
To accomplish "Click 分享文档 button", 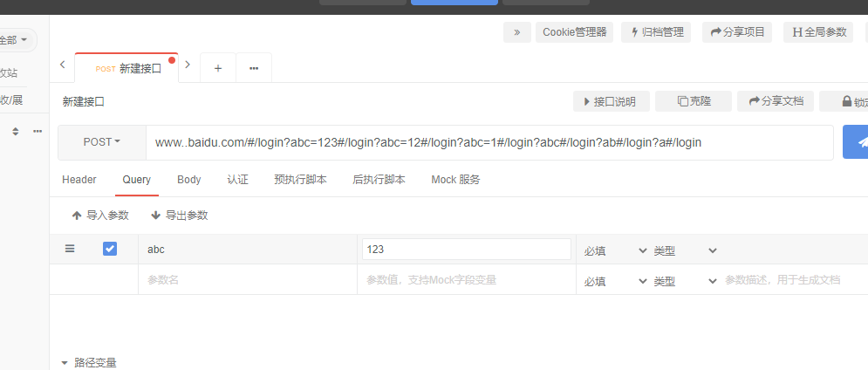I will point(776,101).
